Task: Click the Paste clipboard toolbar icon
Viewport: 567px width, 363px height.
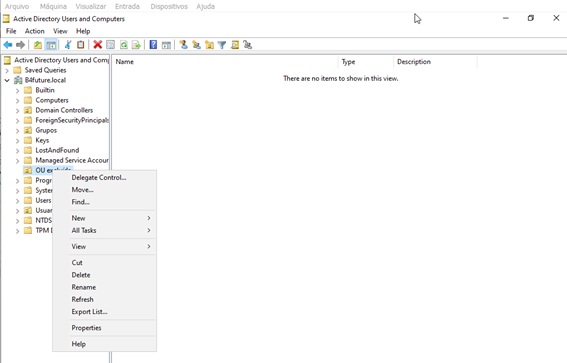Action: (80, 45)
